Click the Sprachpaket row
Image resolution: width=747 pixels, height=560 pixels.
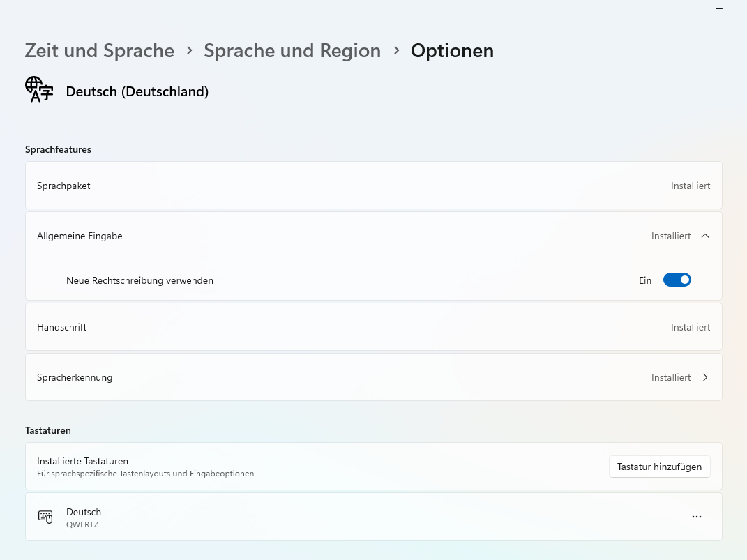374,186
